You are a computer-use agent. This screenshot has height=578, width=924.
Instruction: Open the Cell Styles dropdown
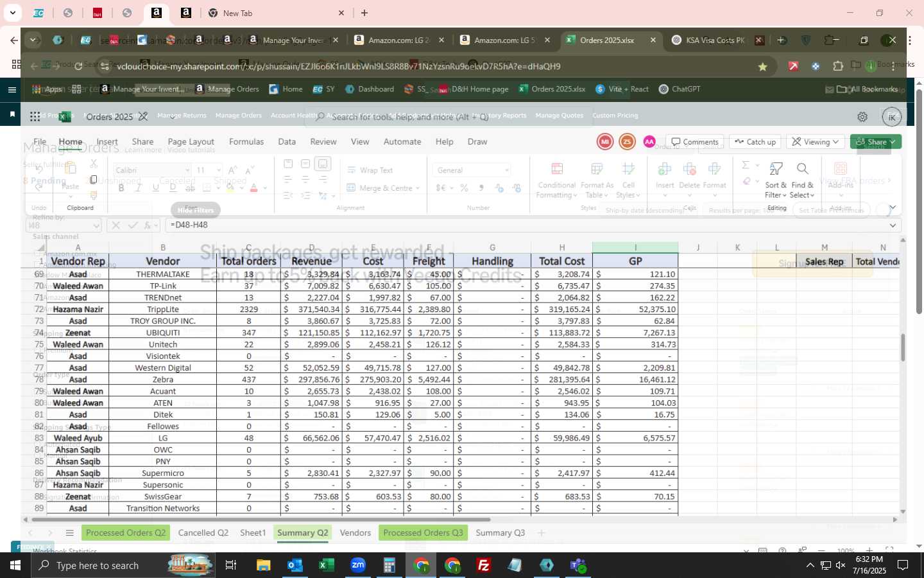[628, 180]
